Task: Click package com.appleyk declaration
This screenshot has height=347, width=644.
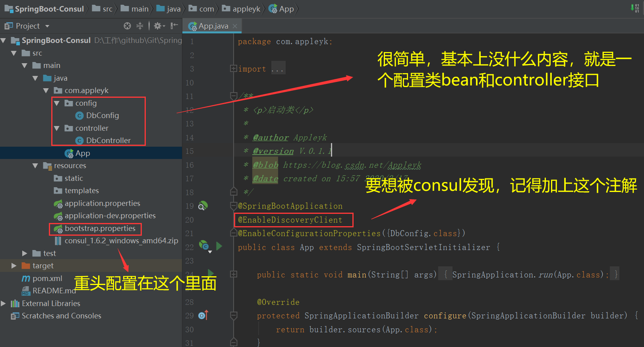Action: click(x=285, y=41)
